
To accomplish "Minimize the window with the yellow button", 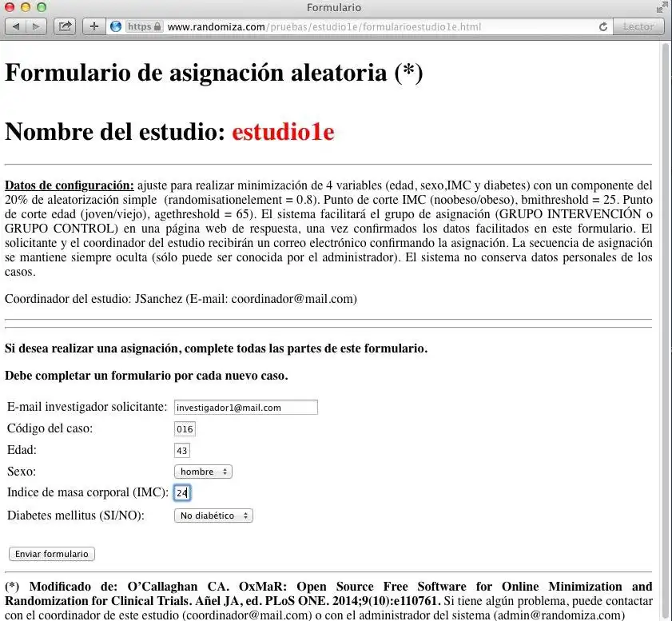I will click(x=26, y=7).
